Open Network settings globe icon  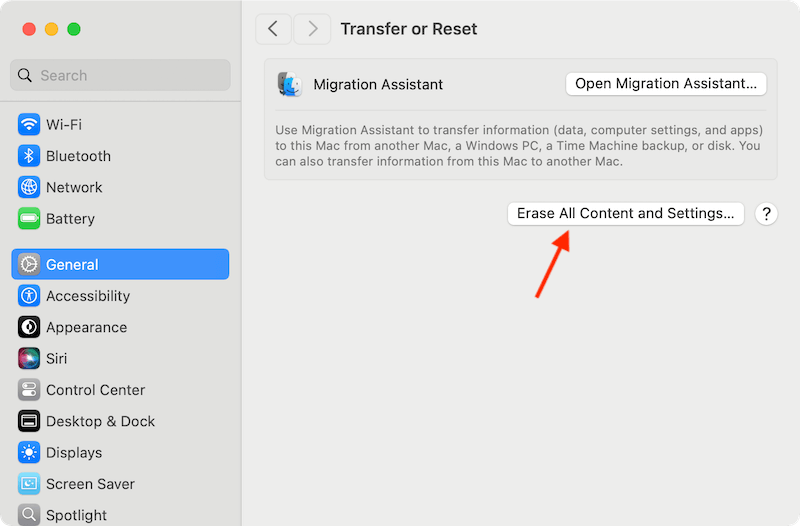(x=29, y=187)
